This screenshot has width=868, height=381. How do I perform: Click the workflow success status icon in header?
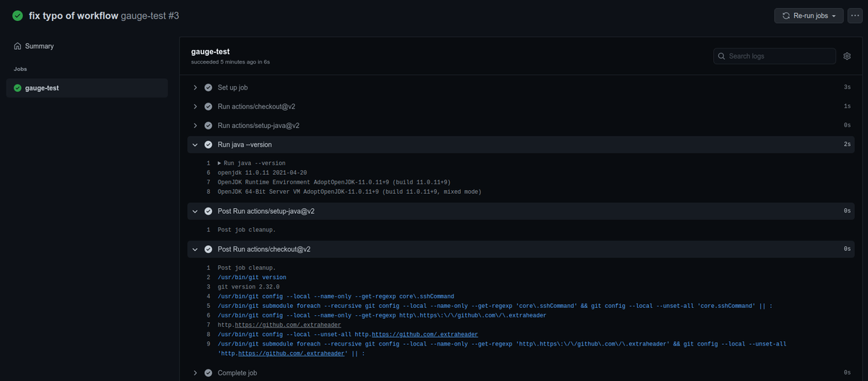[x=17, y=15]
